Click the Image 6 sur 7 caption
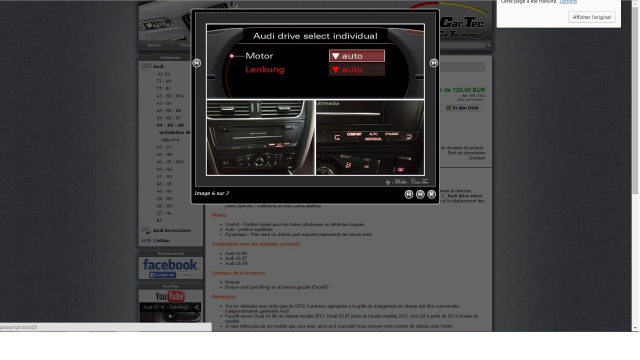The image size is (640, 360). coord(212,193)
